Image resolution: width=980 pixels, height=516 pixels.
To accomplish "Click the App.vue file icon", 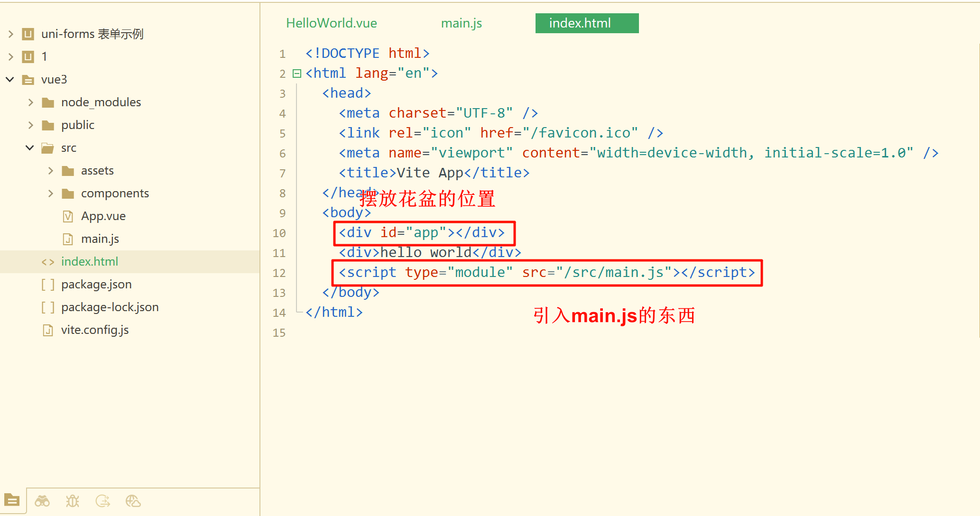I will click(68, 216).
